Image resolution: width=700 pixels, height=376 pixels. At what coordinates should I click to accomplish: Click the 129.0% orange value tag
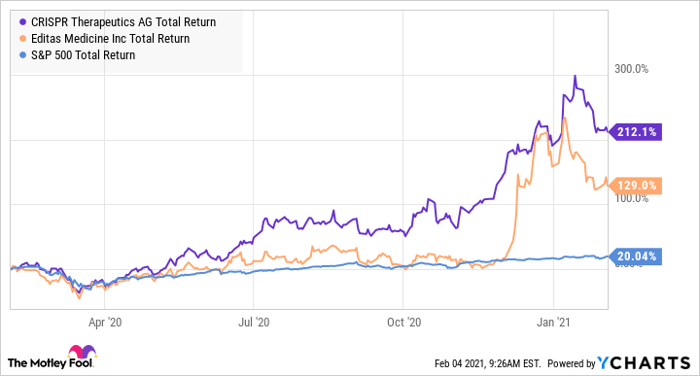[x=636, y=185]
